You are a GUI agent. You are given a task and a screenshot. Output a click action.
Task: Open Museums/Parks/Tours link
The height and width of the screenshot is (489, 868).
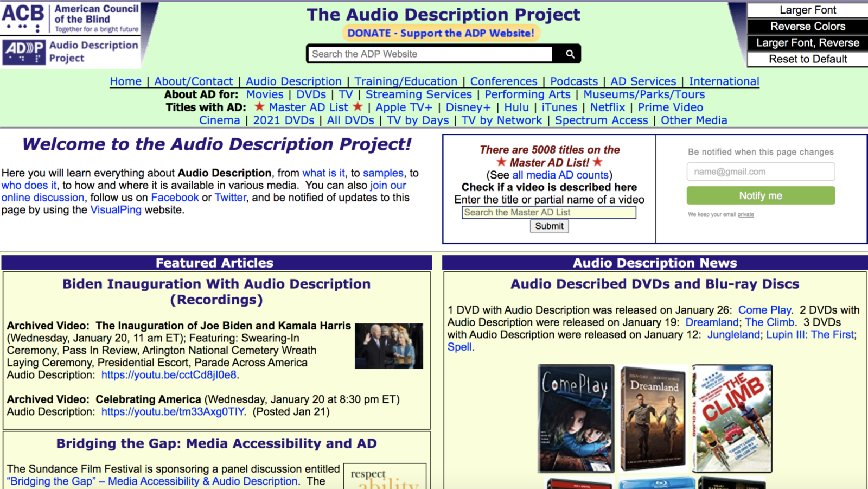644,94
